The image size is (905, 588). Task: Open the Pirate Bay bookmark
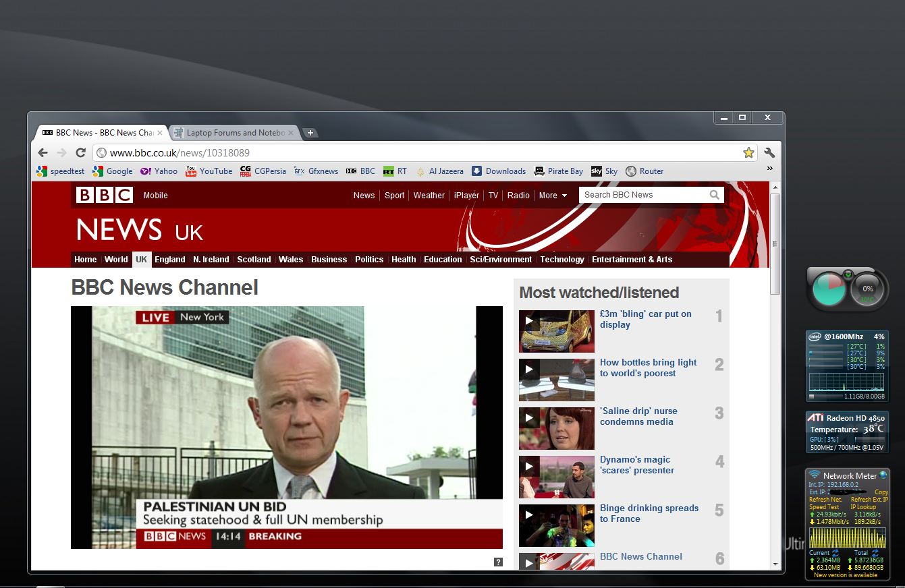coord(559,171)
